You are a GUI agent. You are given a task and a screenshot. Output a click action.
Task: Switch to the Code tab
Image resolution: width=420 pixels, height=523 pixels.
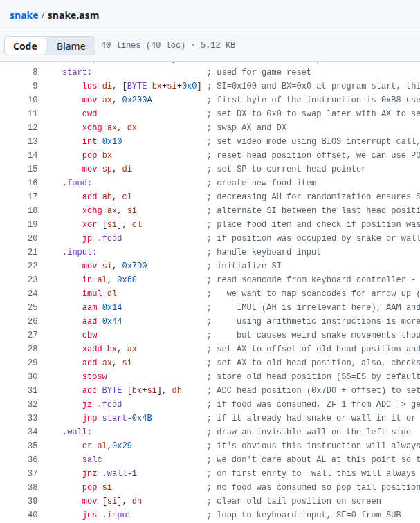click(25, 46)
